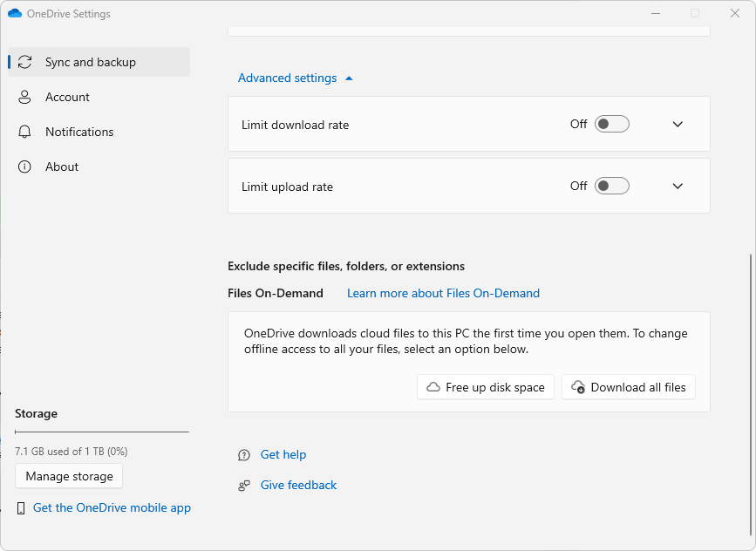
Task: Click the mobile phone icon beside app link
Action: click(21, 508)
